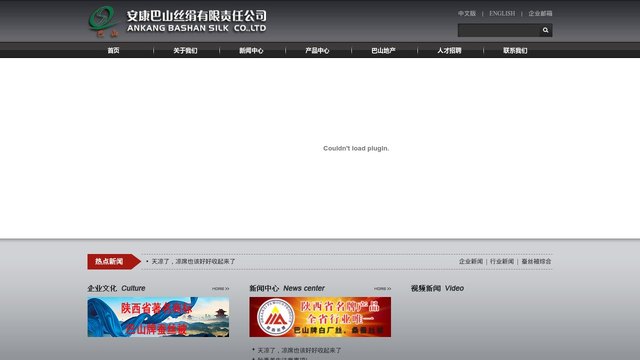
Task: Open 产品中心 menu item
Action: (317, 51)
